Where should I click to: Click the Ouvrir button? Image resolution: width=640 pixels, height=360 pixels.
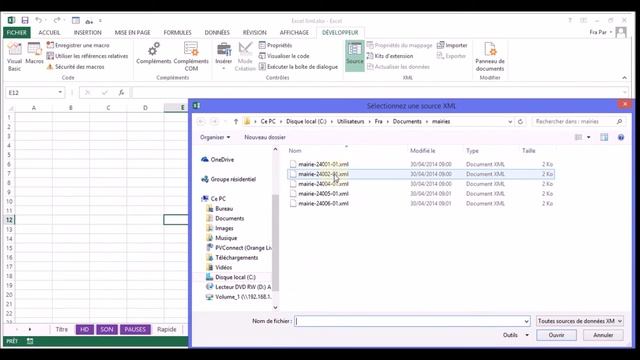[556, 335]
